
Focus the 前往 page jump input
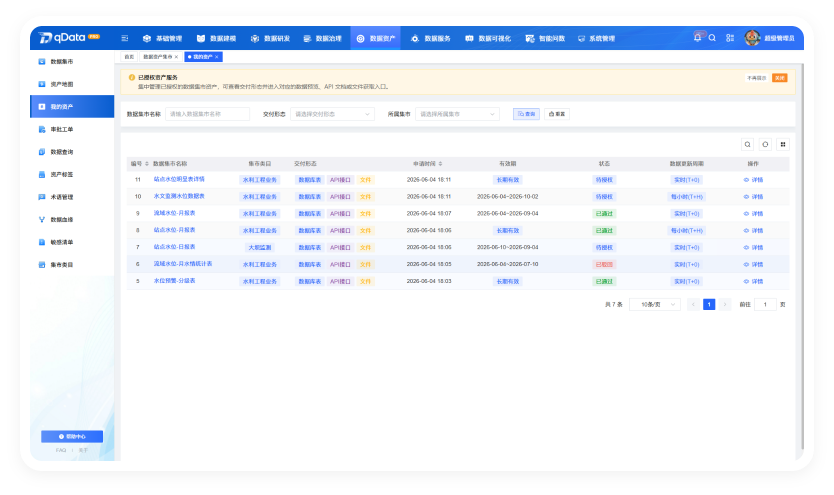(x=765, y=305)
